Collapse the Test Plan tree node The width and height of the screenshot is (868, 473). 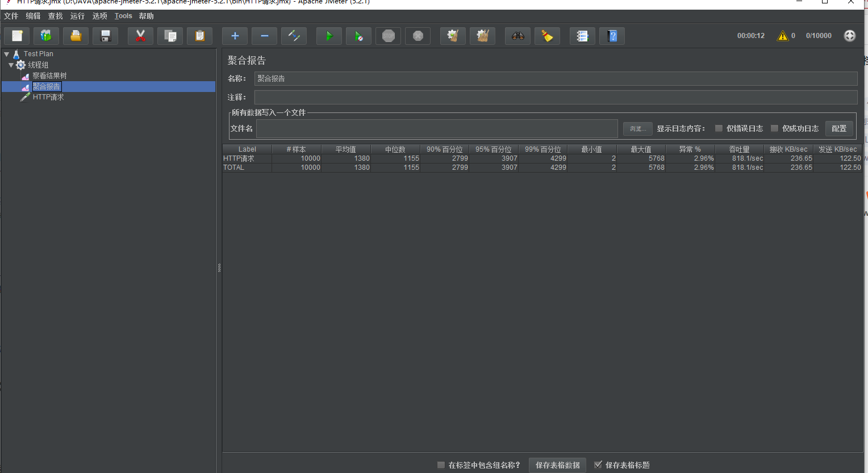(x=7, y=54)
